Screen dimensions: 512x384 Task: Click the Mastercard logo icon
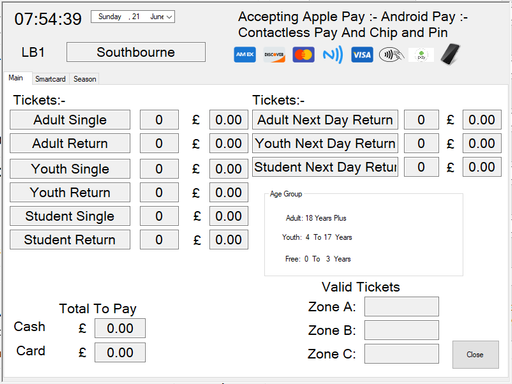pyautogui.click(x=303, y=55)
